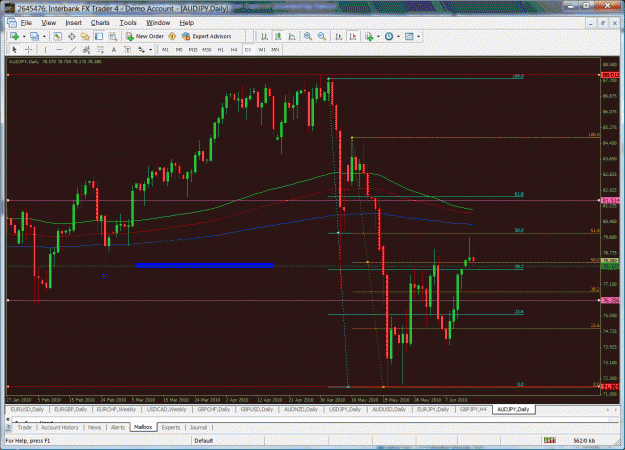
Task: Select the Equidistant Channel tool
Action: coord(86,49)
